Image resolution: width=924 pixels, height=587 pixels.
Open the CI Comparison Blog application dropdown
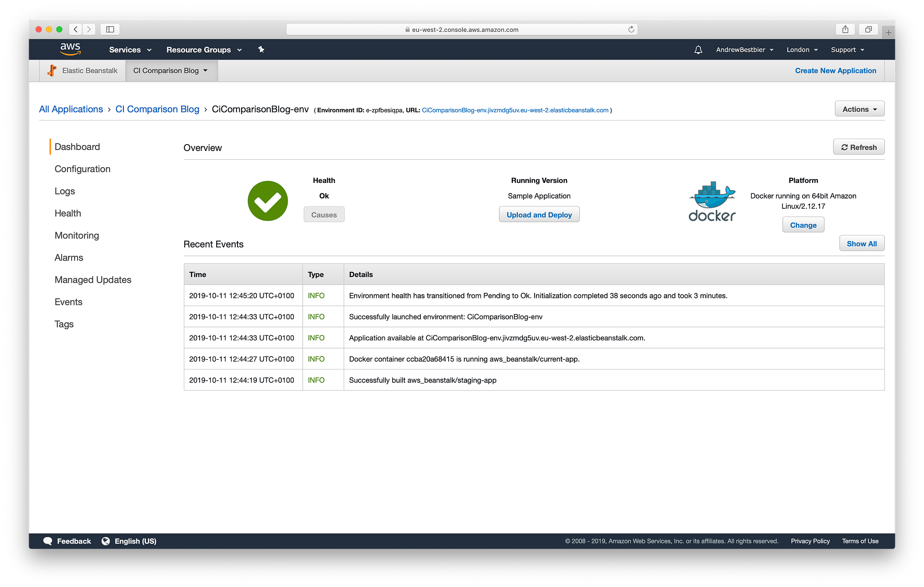click(x=170, y=71)
